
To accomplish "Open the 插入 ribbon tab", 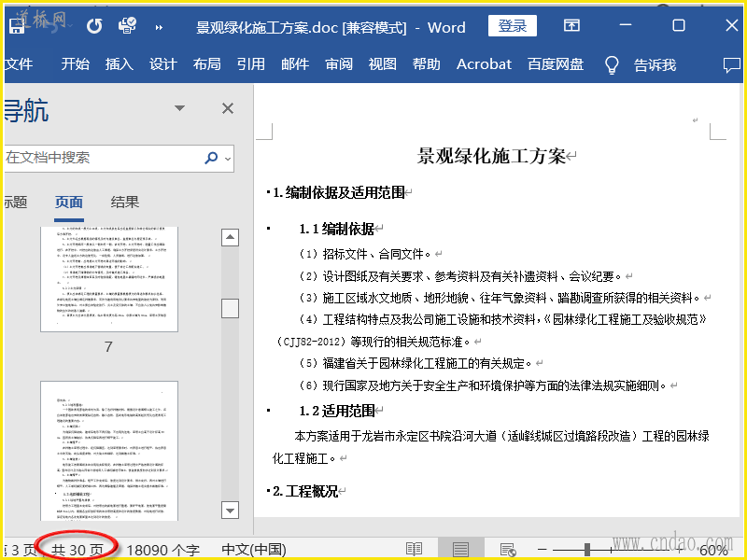I will [120, 63].
